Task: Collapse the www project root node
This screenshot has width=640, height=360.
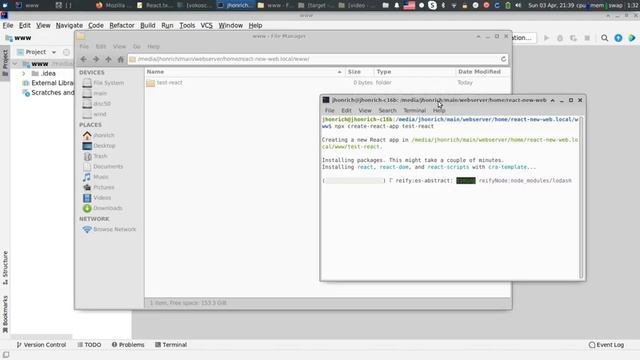Action: pos(15,64)
